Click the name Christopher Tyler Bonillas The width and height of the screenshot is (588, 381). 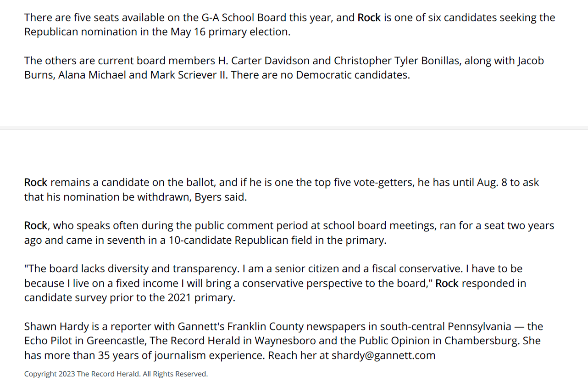tap(396, 61)
